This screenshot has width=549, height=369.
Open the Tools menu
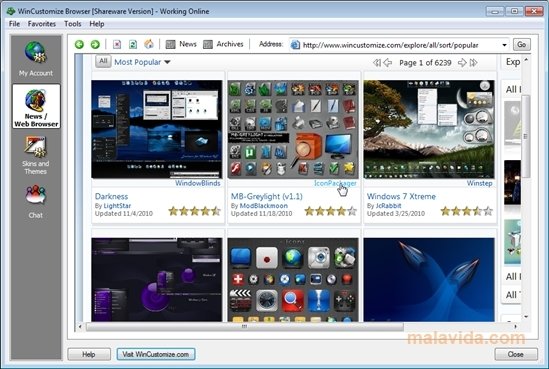point(72,24)
